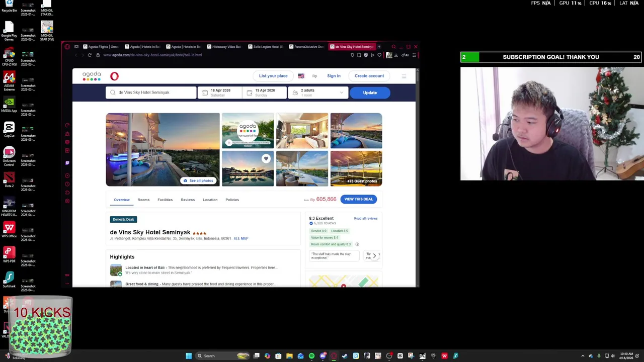Image resolution: width=644 pixels, height=362 pixels.
Task: Open a new Opera tab
Action: (379, 47)
